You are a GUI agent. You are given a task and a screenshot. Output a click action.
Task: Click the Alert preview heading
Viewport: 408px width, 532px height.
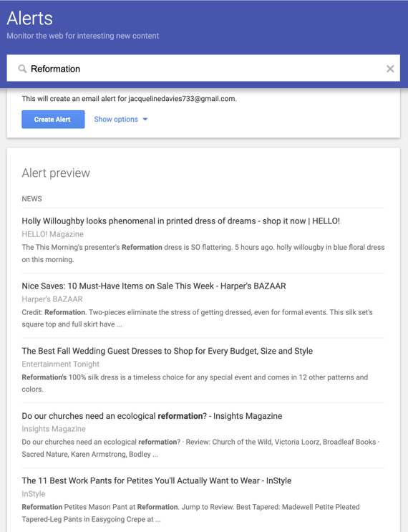(56, 173)
